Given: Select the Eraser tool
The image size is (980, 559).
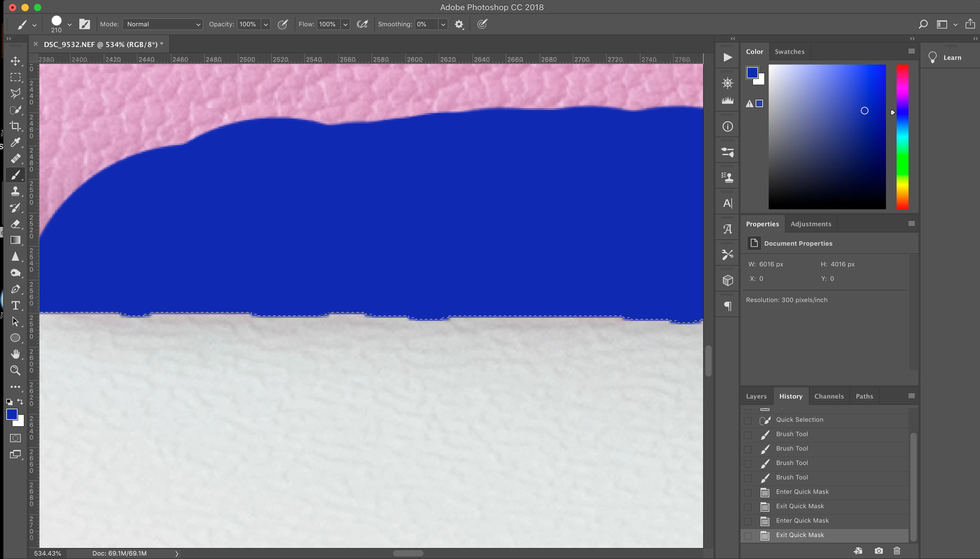Looking at the screenshot, I should point(15,224).
